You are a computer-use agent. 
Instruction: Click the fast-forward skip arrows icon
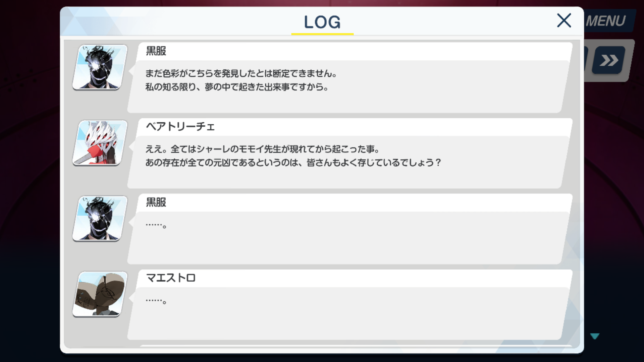click(x=609, y=60)
